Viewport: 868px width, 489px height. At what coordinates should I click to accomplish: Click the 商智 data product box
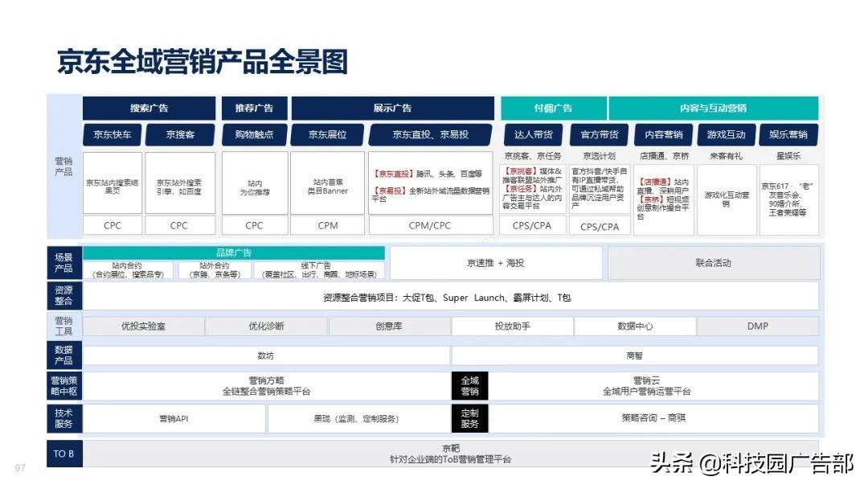pos(635,355)
